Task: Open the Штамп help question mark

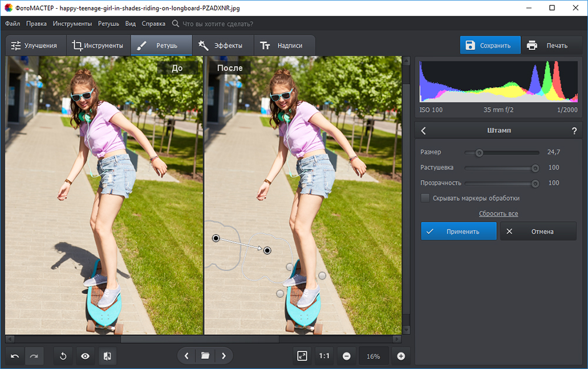Action: pos(574,131)
